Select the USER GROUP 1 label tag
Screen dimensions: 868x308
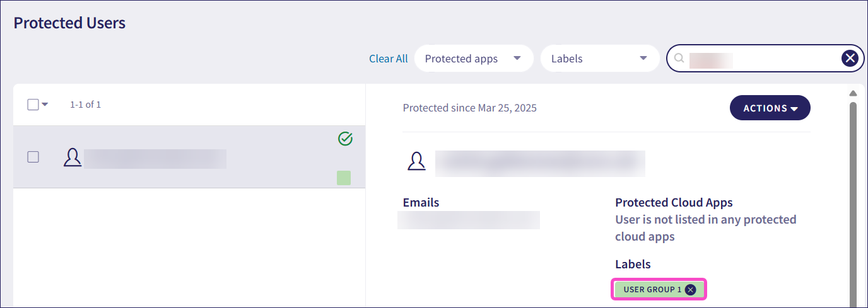click(x=652, y=290)
